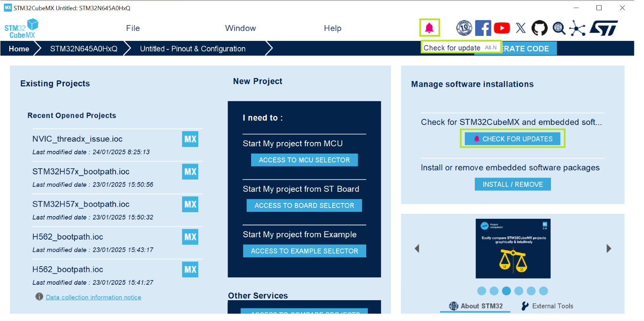Image resolution: width=644 pixels, height=321 pixels.
Task: Click MX icon for STM32H57x_bootpath.ioc modified 15:50:32
Action: tap(190, 204)
